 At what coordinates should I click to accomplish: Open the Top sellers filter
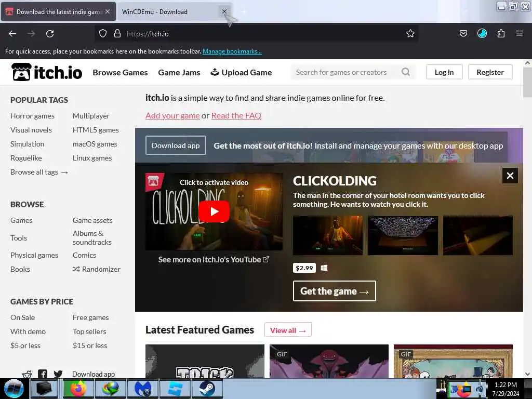pos(89,331)
